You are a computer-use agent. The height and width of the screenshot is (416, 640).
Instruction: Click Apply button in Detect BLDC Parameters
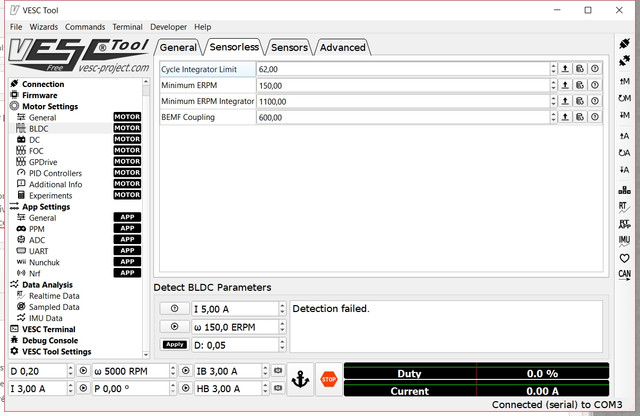[175, 345]
